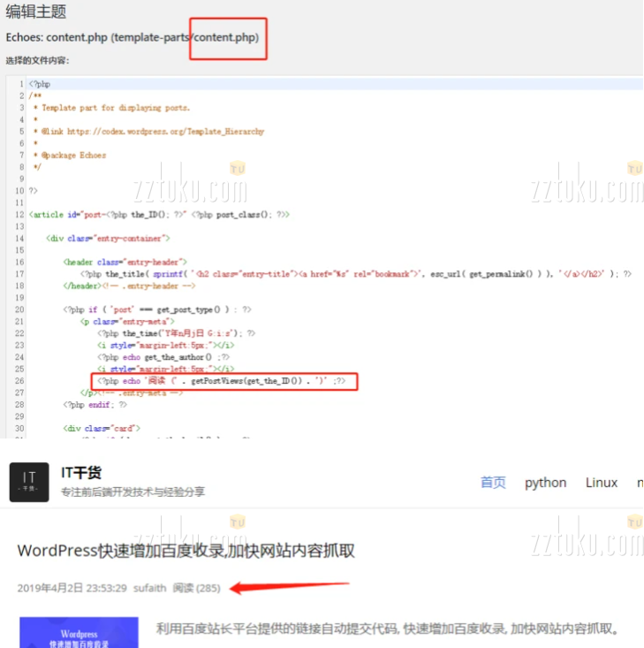This screenshot has width=644, height=648.
Task: Go to the 首页 nav item
Action: [x=493, y=483]
